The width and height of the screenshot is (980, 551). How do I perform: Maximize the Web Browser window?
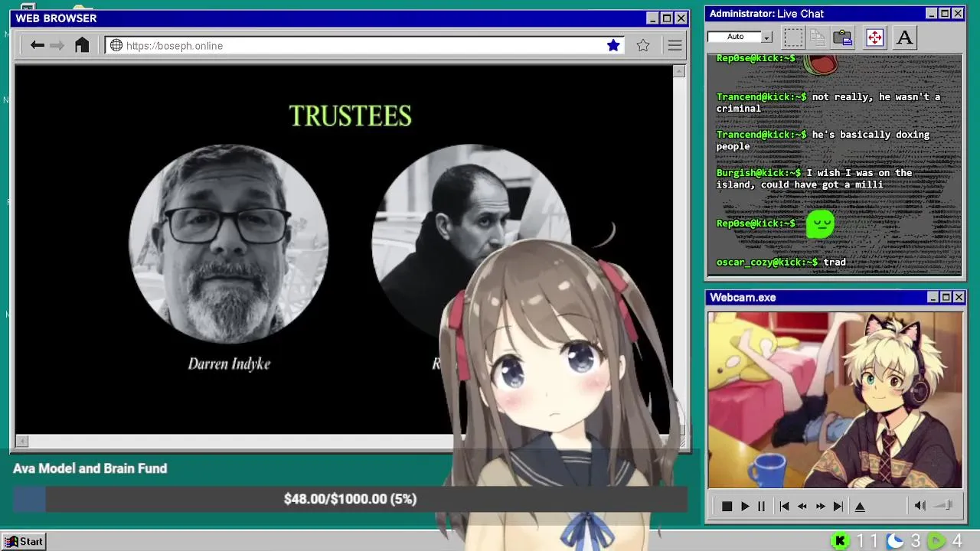(666, 18)
